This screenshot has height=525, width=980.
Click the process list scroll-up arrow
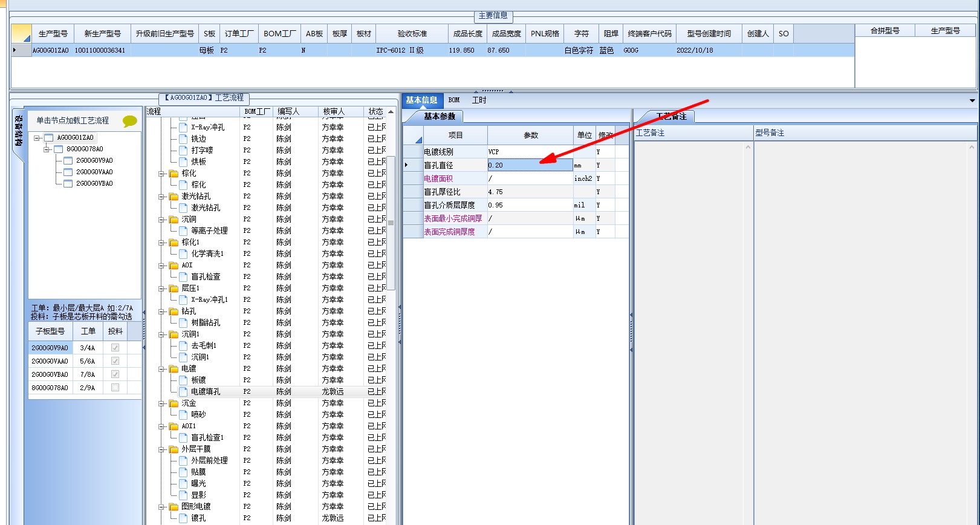(391, 112)
